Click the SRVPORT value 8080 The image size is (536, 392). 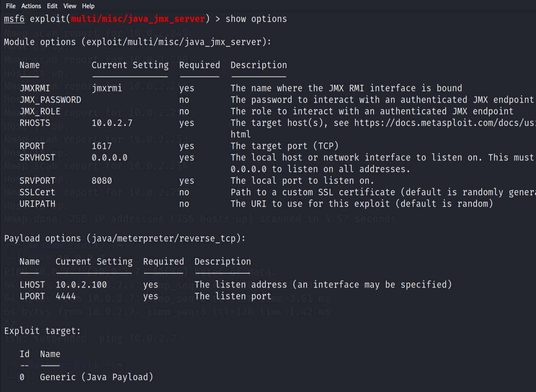coord(102,181)
